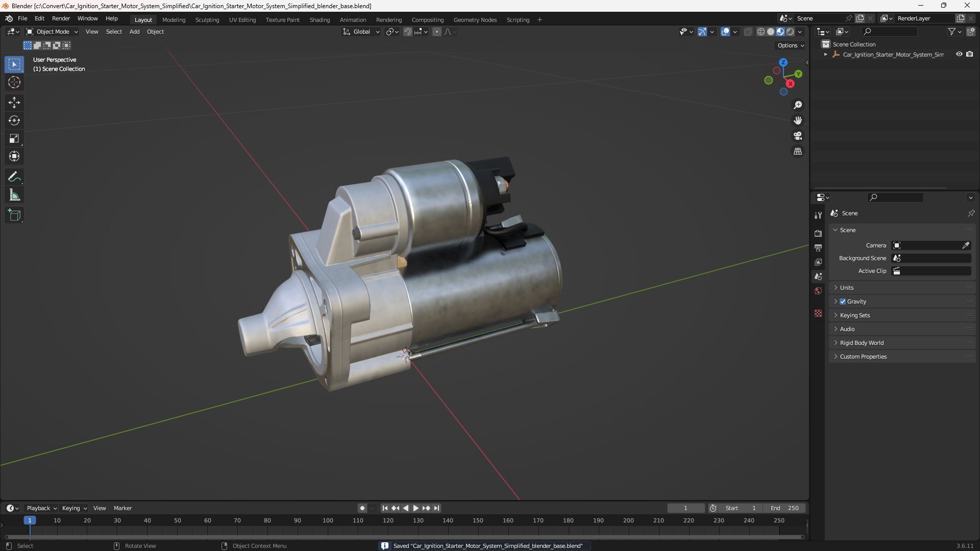Jump to the end frame button
Screen dimensions: 980x551
click(x=436, y=508)
